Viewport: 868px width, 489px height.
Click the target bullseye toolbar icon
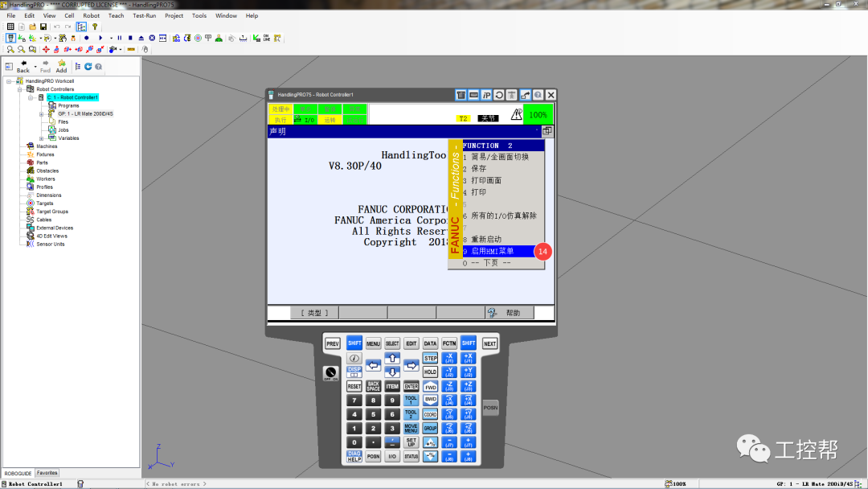198,39
